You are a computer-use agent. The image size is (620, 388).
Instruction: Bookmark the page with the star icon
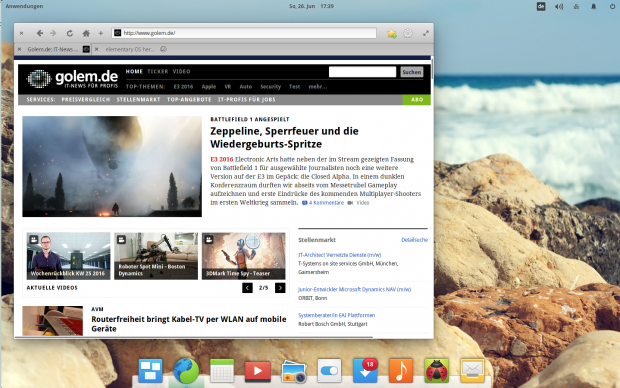click(392, 34)
